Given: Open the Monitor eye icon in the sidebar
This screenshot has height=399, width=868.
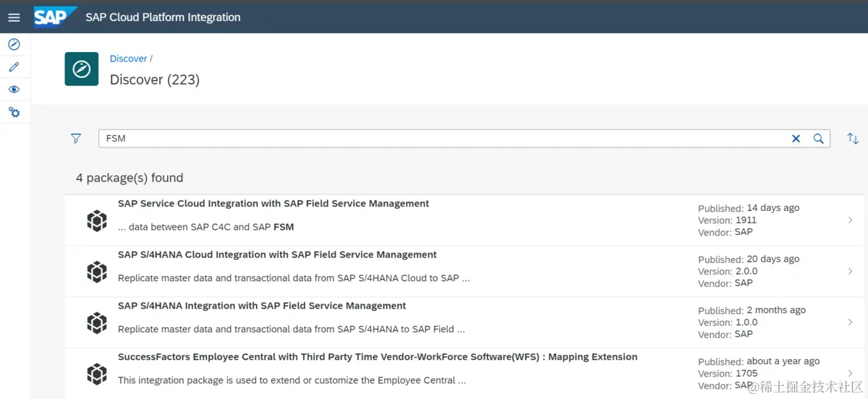Looking at the screenshot, I should click(14, 90).
